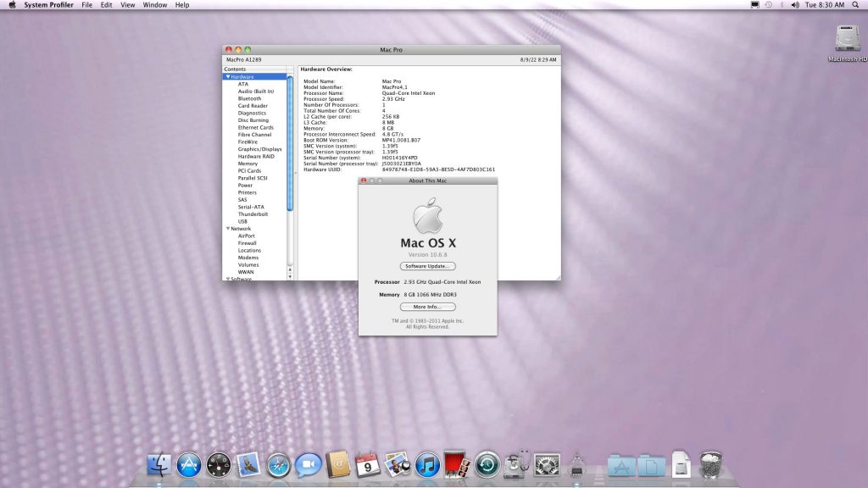
Task: Launch the App Store dock icon
Action: pos(189,465)
